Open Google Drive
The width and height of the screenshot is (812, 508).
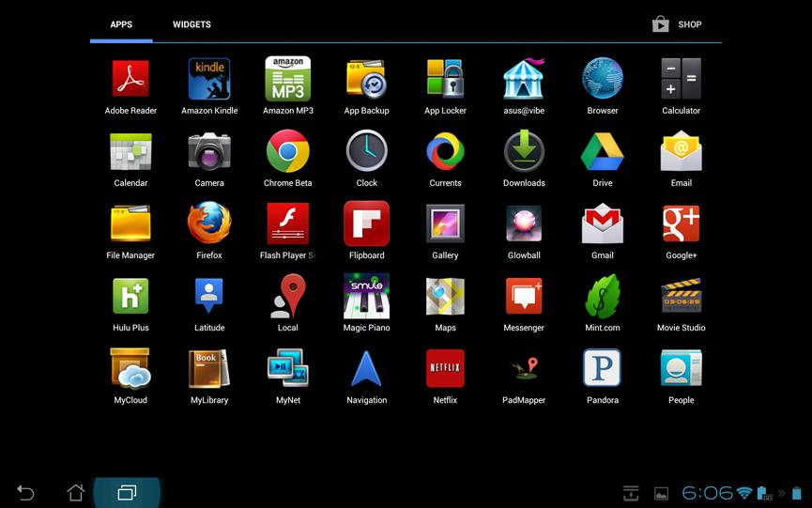pos(603,152)
